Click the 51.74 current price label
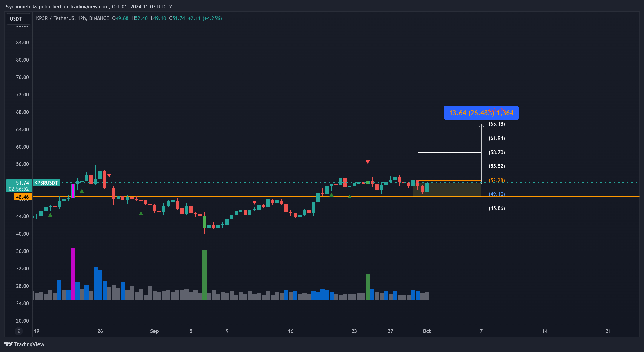 (x=23, y=183)
